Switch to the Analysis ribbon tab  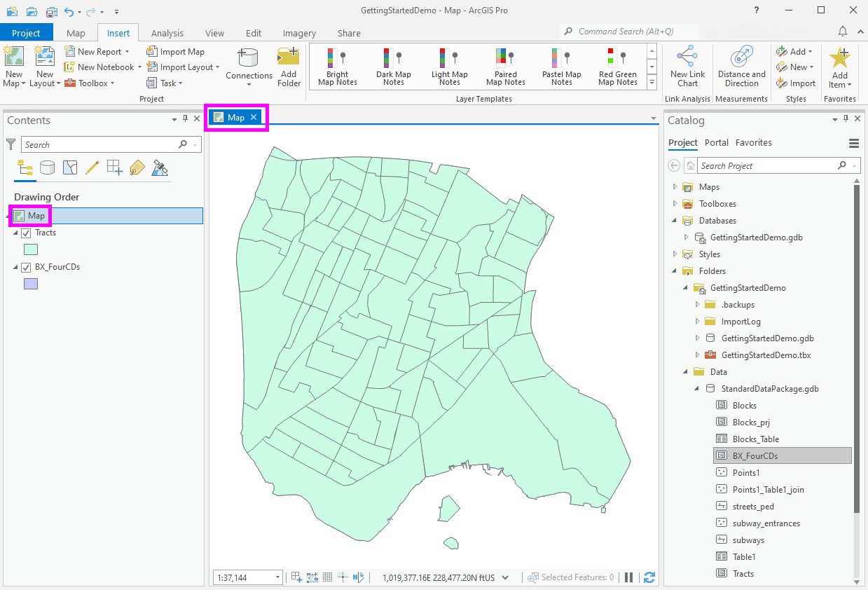pos(167,32)
